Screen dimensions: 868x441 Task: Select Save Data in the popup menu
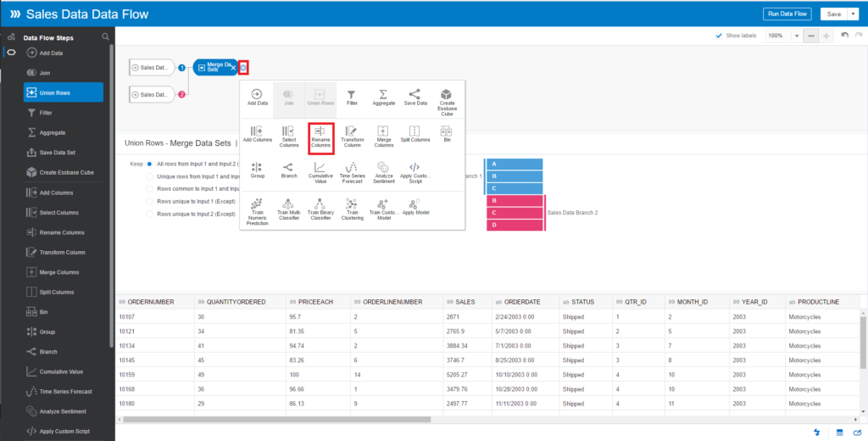pyautogui.click(x=415, y=98)
